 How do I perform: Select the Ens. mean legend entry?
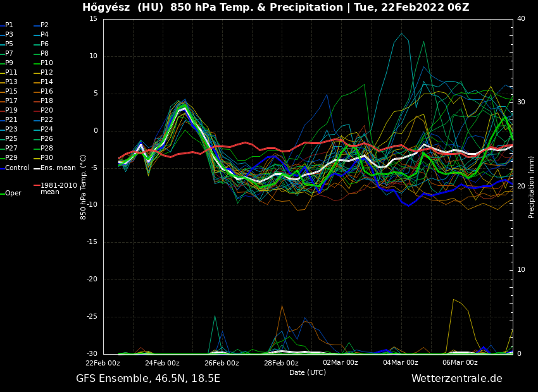pos(58,168)
